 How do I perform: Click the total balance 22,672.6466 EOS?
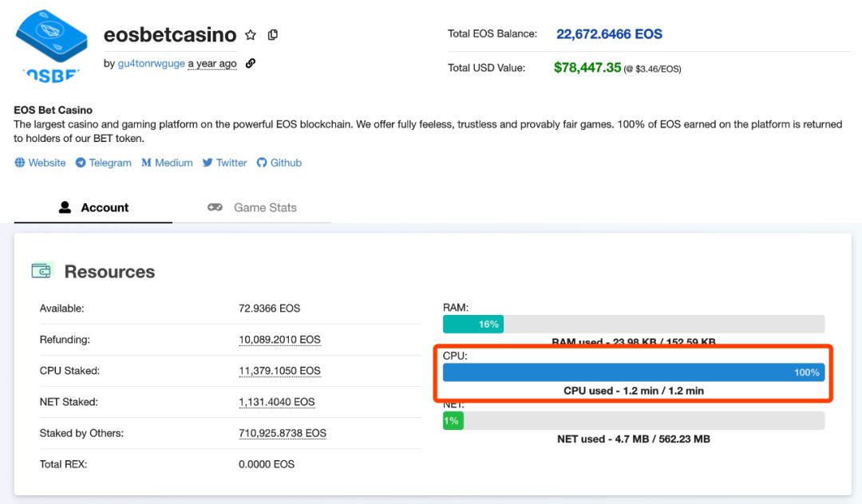[609, 34]
